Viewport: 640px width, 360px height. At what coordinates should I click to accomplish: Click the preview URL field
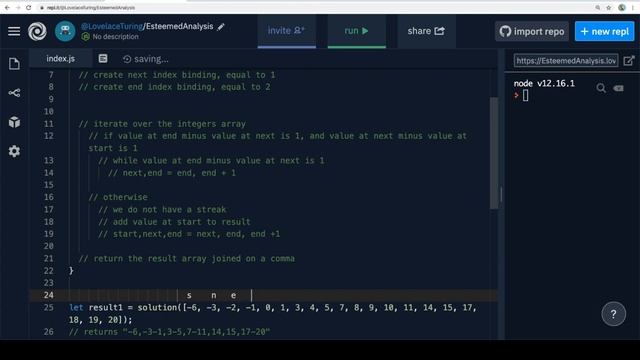[x=566, y=61]
